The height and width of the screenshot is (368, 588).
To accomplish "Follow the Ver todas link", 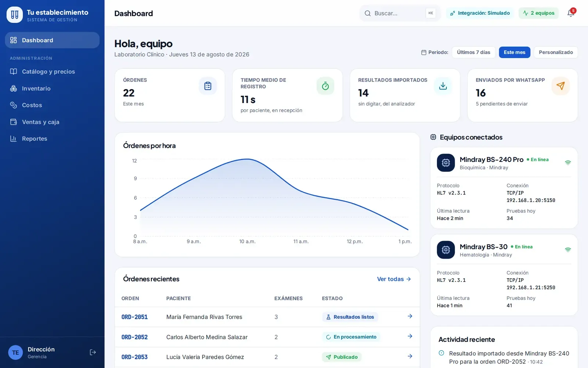I will [394, 279].
